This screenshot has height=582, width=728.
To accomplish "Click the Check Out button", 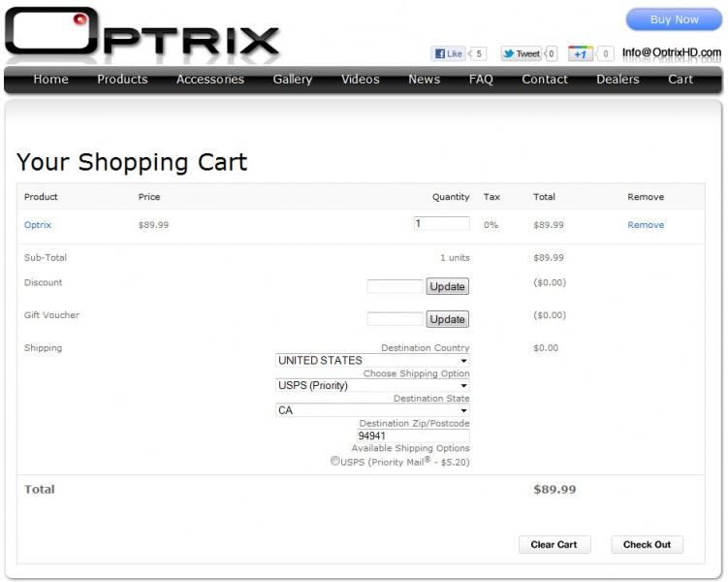I will tap(648, 544).
